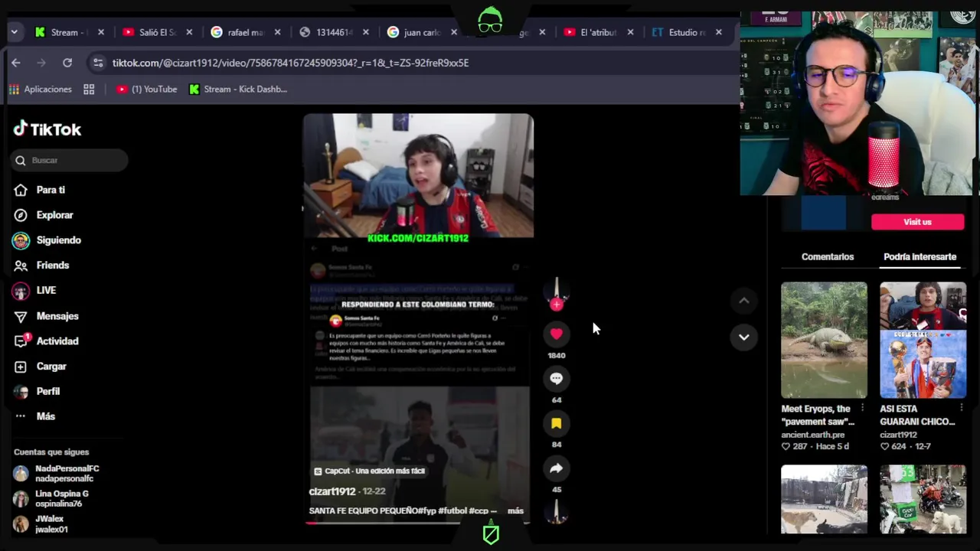Viewport: 980px width, 551px height.
Task: Save video with bookmark icon
Action: [557, 423]
